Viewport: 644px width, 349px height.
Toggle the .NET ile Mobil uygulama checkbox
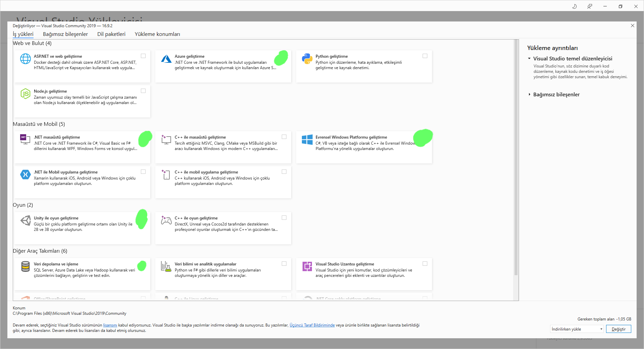click(x=143, y=172)
